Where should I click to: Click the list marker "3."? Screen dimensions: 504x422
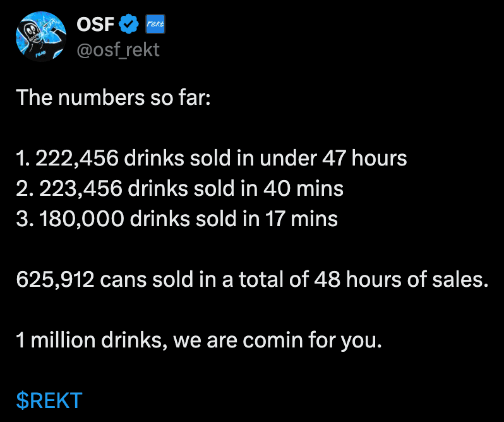click(x=25, y=219)
